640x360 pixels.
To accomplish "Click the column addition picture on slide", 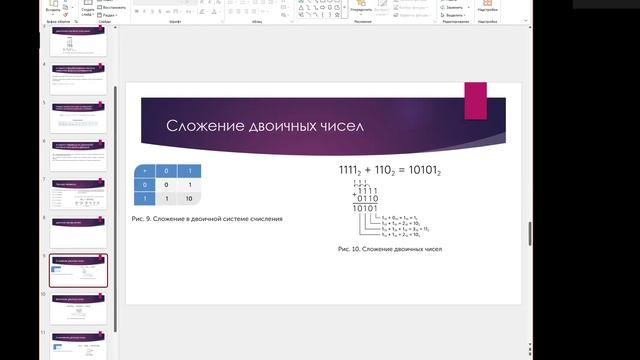I will (x=391, y=208).
